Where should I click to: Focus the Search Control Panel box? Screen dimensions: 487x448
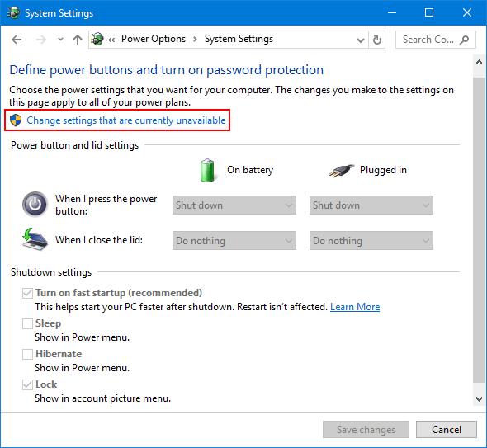click(436, 40)
